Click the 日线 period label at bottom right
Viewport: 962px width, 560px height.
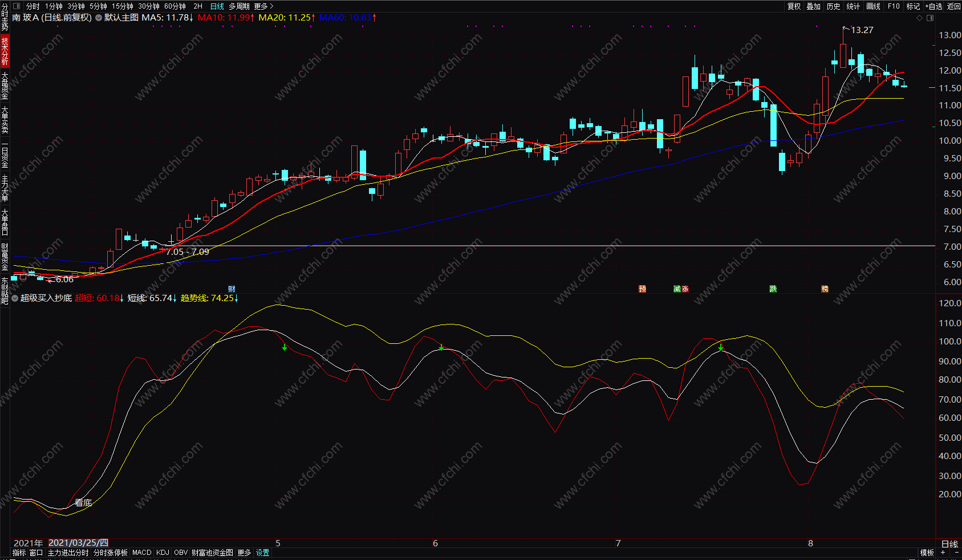point(949,543)
